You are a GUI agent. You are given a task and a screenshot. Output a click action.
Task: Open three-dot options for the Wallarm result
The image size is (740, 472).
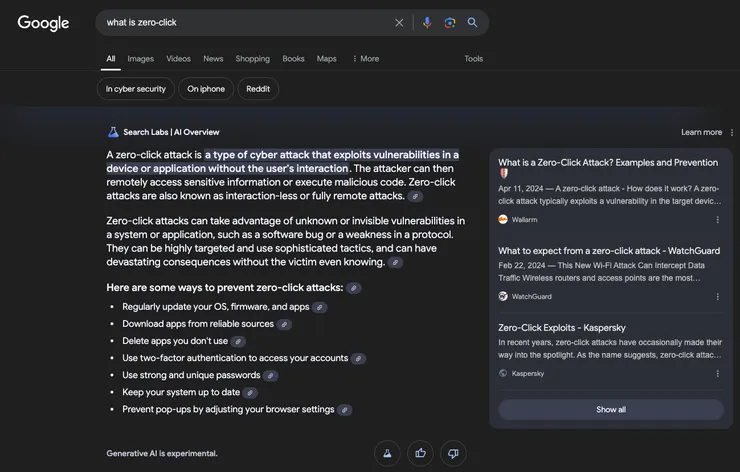[x=717, y=219]
